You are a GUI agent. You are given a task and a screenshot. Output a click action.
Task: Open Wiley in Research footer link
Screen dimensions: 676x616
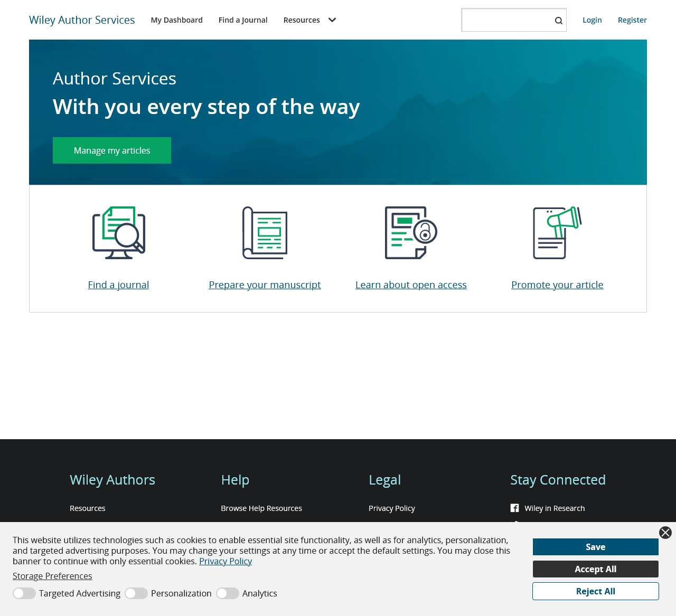coord(555,508)
